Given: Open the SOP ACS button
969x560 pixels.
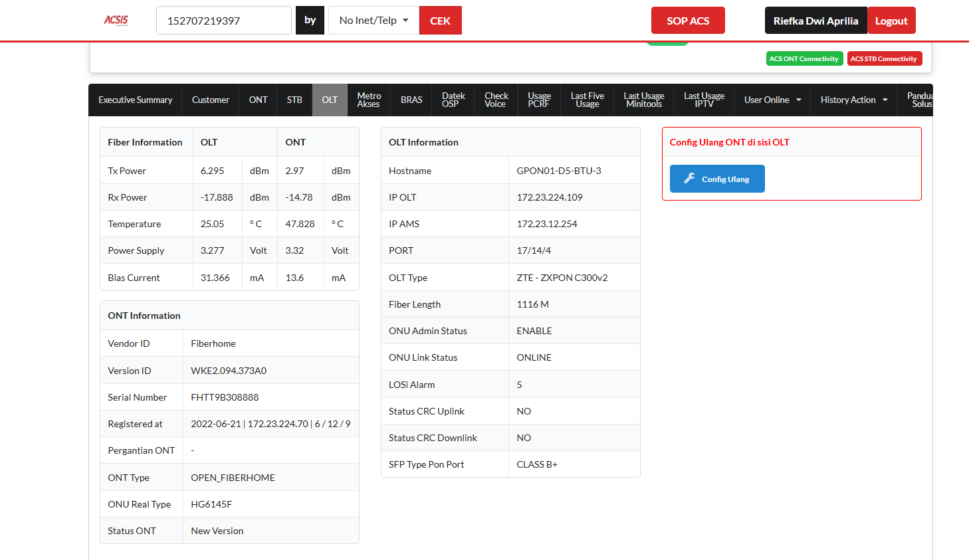Looking at the screenshot, I should tap(688, 21).
